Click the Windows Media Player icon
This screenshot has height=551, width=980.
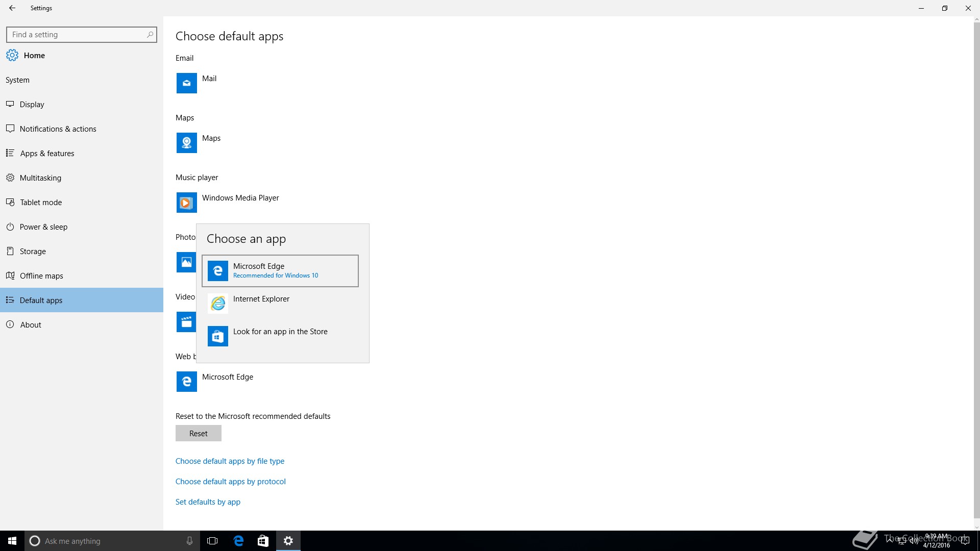coord(186,203)
